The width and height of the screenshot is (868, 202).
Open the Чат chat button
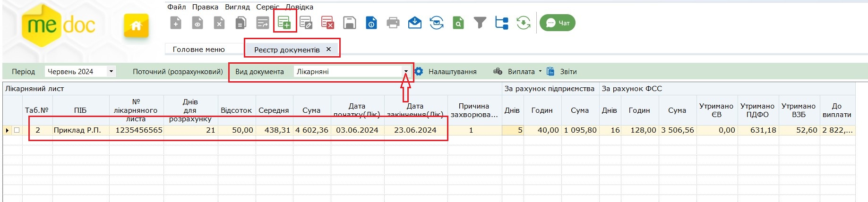(558, 23)
